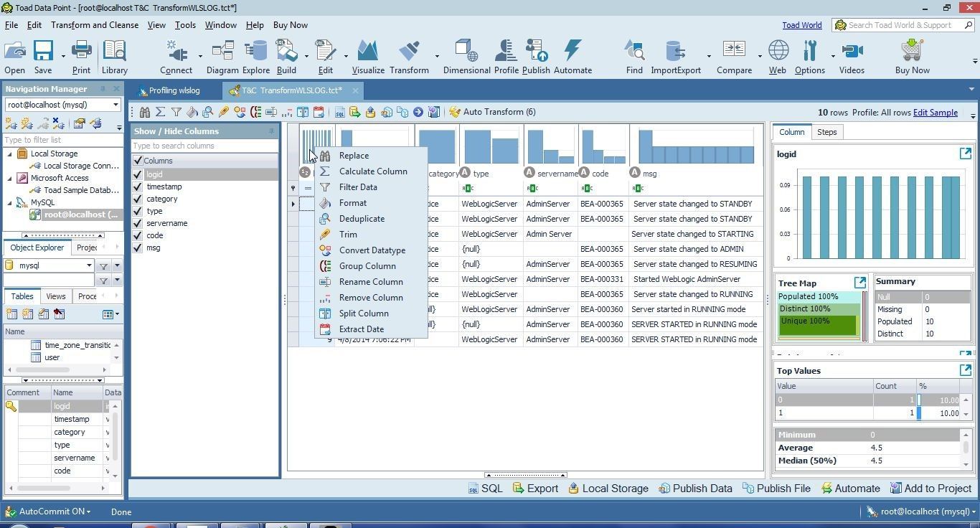Uncheck the servername column checkbox
This screenshot has height=528, width=980.
click(x=138, y=223)
